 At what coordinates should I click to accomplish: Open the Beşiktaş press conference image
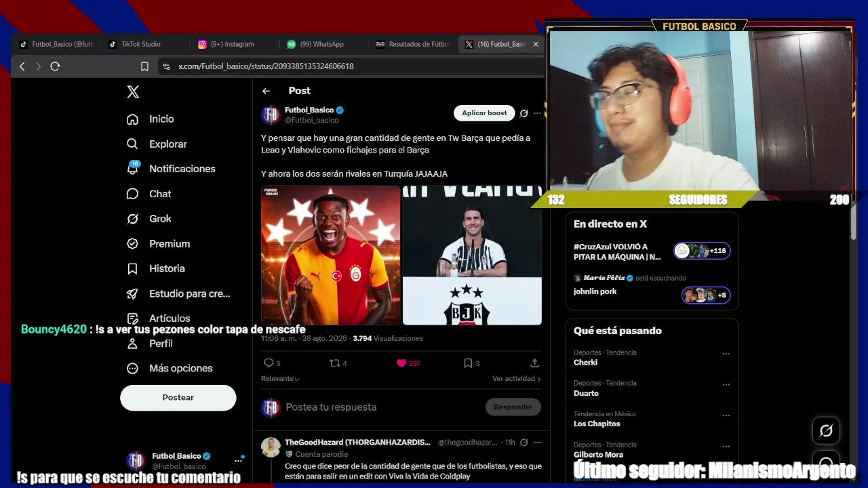(472, 256)
